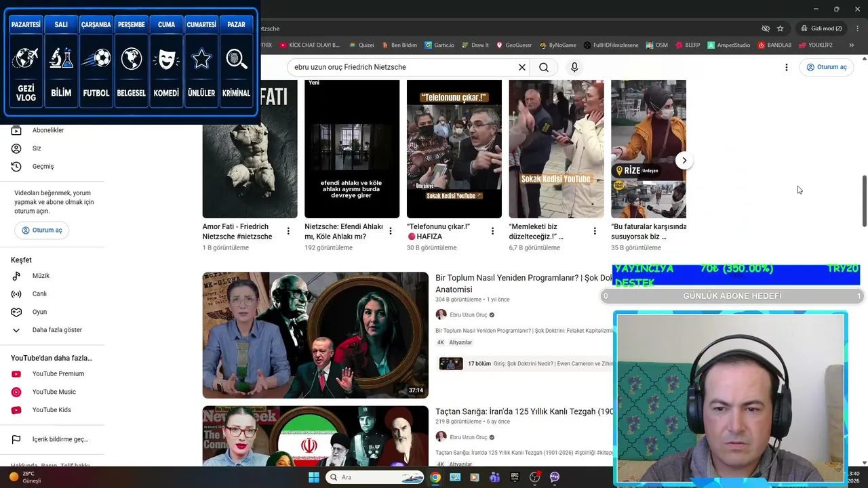
Task: Play the Telefonunu çıkar short thumbnail
Action: (454, 149)
